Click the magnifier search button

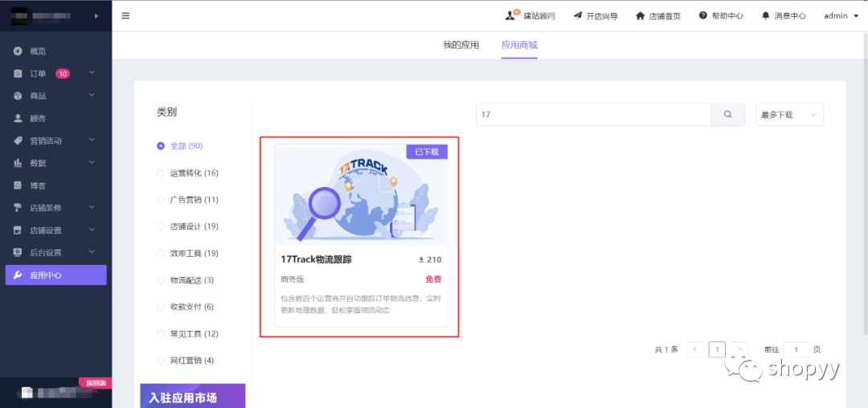click(728, 114)
